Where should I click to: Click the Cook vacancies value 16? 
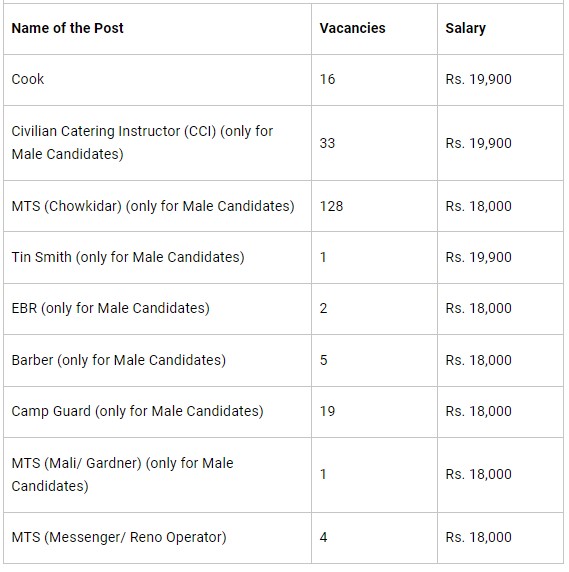327,79
